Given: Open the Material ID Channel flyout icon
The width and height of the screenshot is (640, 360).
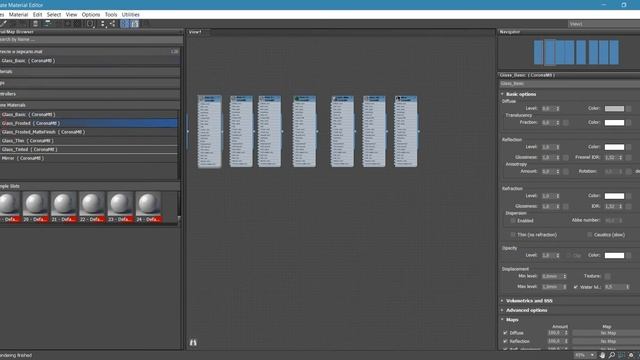Looking at the screenshot, I should [90, 24].
